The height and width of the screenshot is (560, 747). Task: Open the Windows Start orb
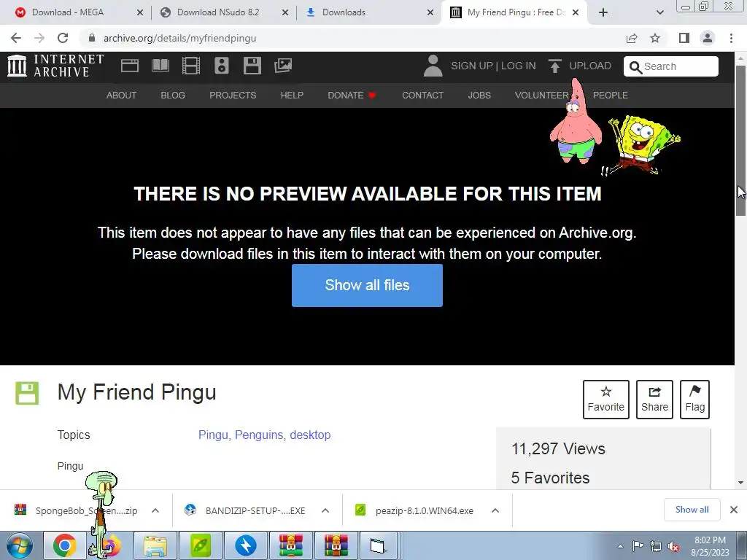tap(20, 545)
